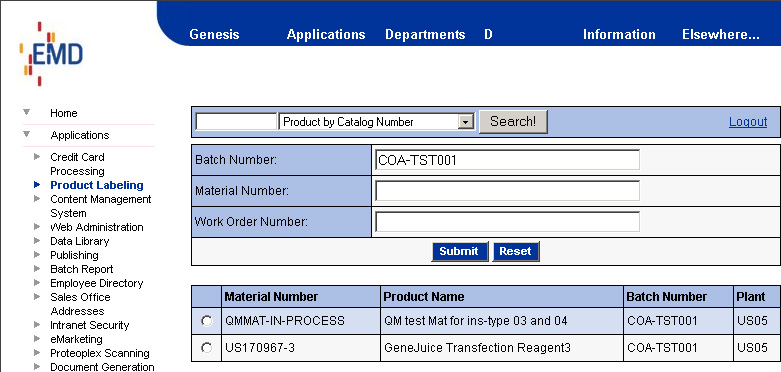781x372 pixels.
Task: Open the Departments menu
Action: click(x=425, y=34)
